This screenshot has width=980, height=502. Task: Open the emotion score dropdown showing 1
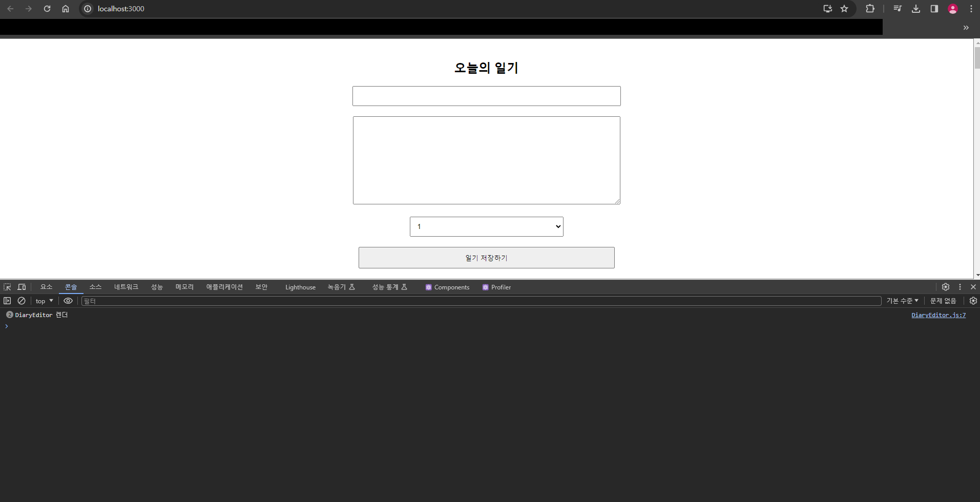[x=486, y=226]
